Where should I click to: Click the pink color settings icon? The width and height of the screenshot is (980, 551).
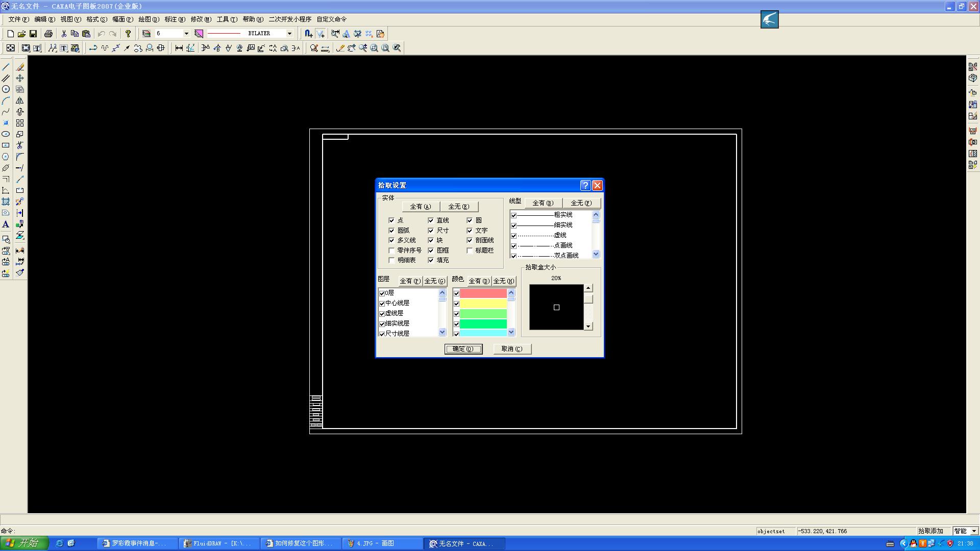pos(199,34)
